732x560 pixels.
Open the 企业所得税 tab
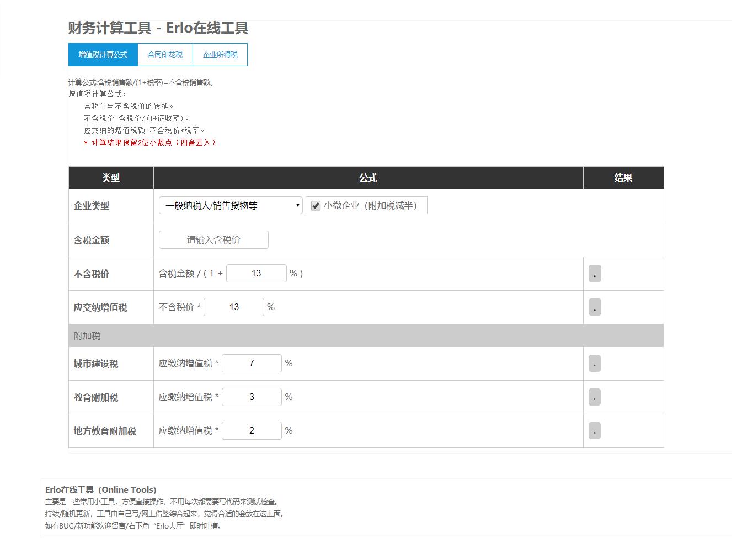(x=220, y=55)
